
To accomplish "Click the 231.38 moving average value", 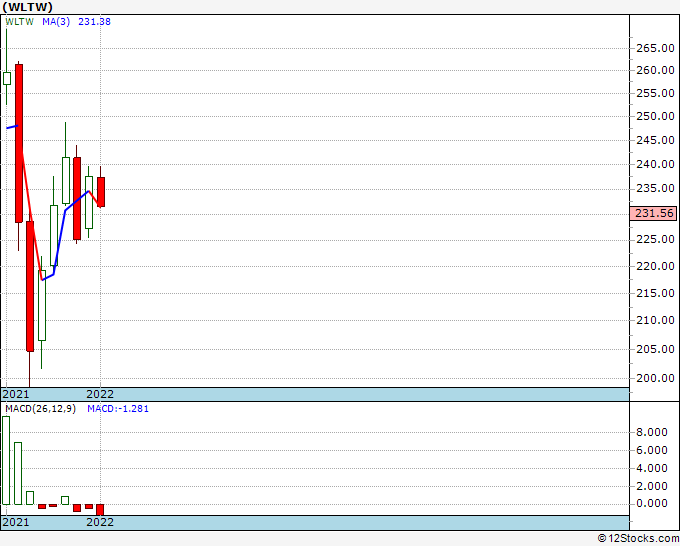I will 94,22.
